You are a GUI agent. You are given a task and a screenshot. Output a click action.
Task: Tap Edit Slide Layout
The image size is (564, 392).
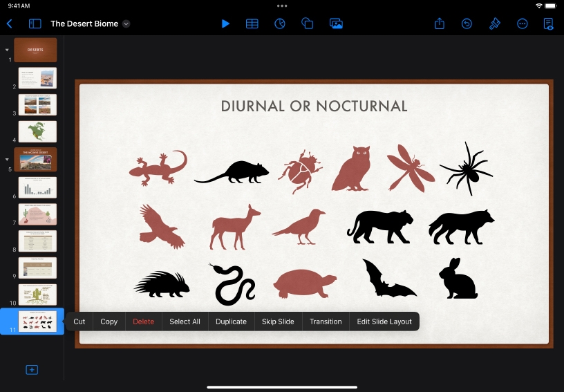tap(384, 321)
